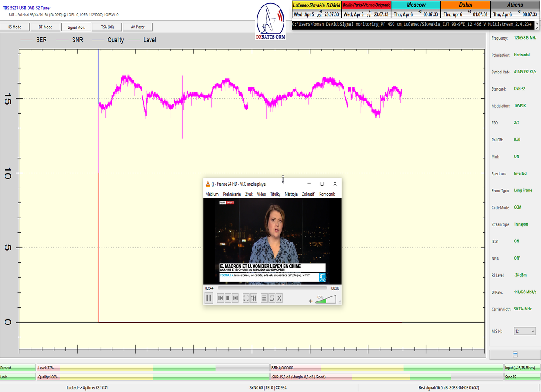Show the VLC playlist
This screenshot has height=392, width=541.
(x=265, y=298)
